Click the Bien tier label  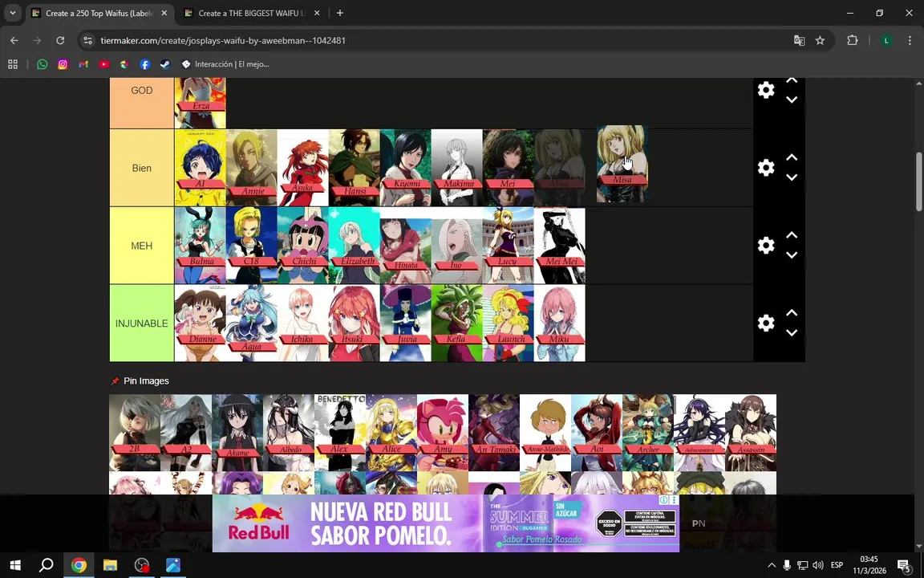click(141, 168)
